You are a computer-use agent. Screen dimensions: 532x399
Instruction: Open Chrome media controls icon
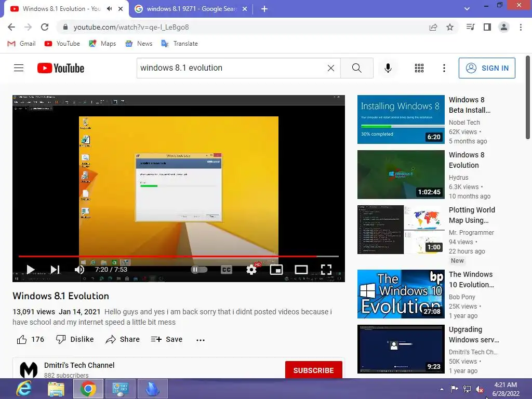(471, 27)
